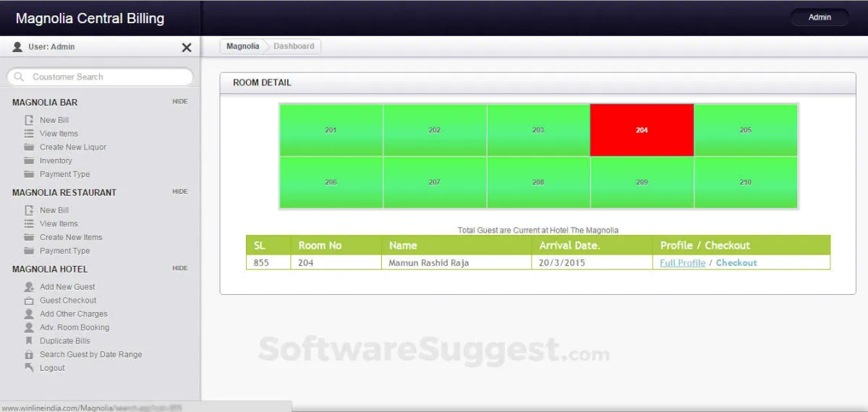Select green room 203 tile
Viewport: 868px width, 412px height.
point(538,130)
